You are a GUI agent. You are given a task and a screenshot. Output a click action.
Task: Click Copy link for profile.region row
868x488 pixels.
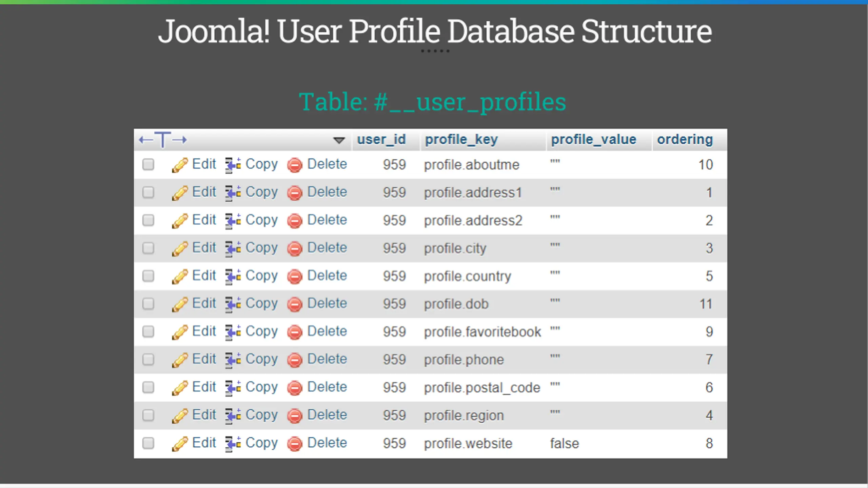pyautogui.click(x=261, y=415)
